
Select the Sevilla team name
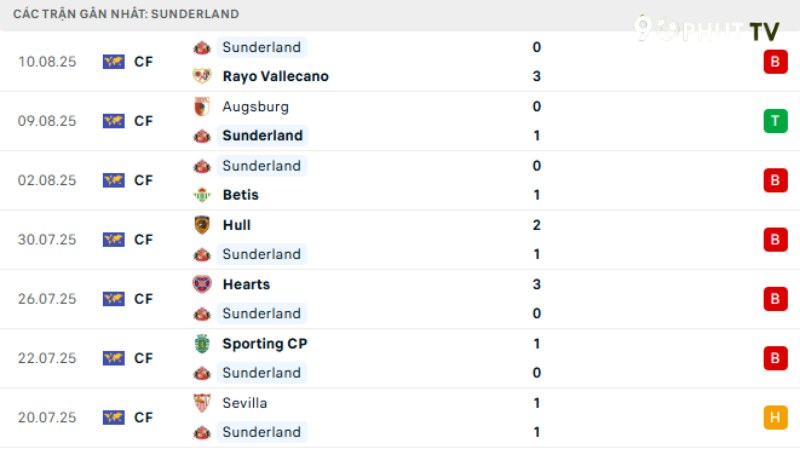(245, 403)
